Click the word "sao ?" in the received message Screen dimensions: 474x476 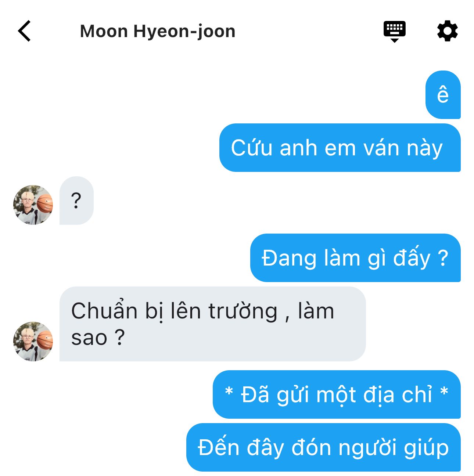[98, 338]
